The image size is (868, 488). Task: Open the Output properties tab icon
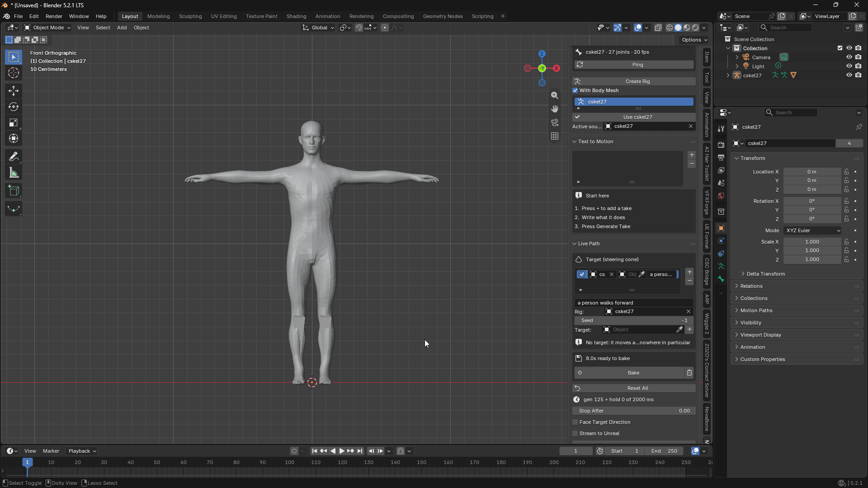721,157
